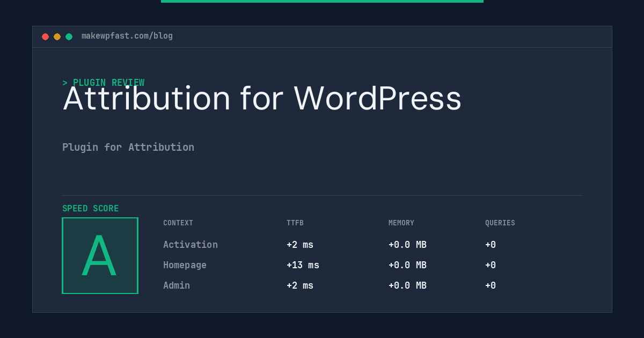Viewport: 644px width, 338px height.
Task: Click the yellow window dot
Action: pyautogui.click(x=57, y=36)
